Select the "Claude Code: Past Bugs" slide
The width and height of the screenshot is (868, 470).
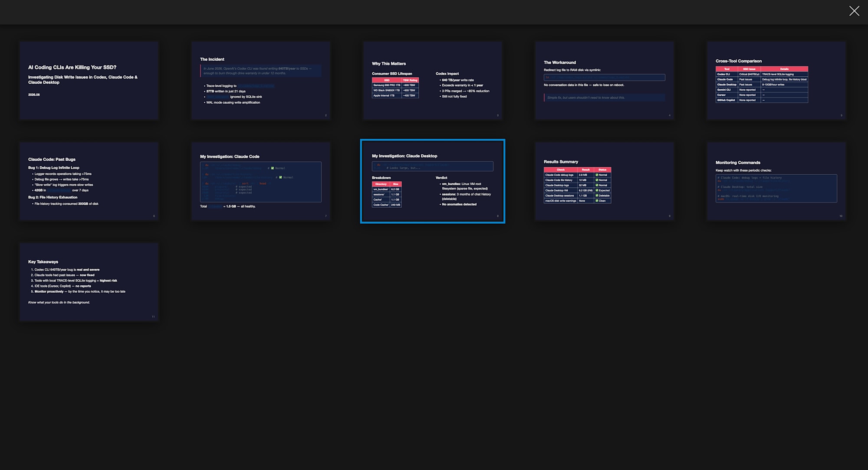[89, 181]
